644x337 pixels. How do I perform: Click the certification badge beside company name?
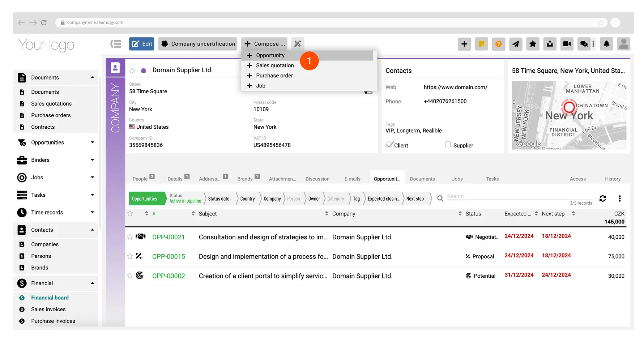tap(144, 71)
